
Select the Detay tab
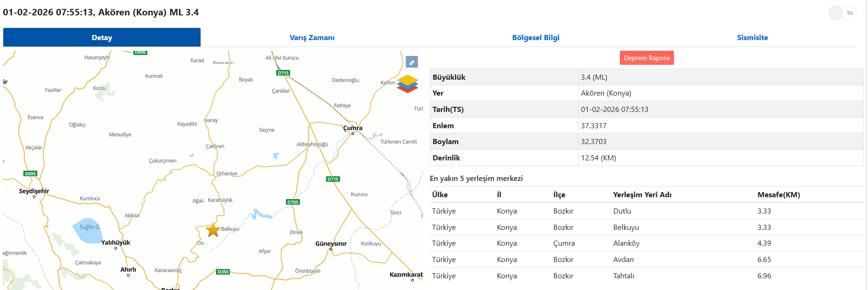click(x=102, y=37)
